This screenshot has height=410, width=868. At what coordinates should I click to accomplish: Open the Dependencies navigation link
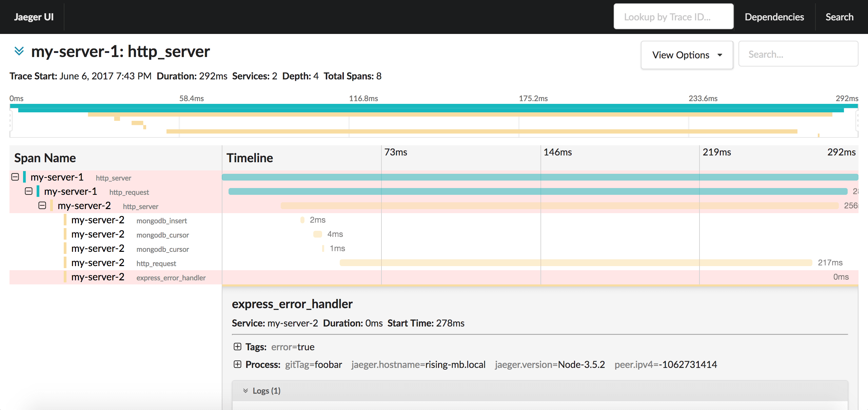[773, 17]
